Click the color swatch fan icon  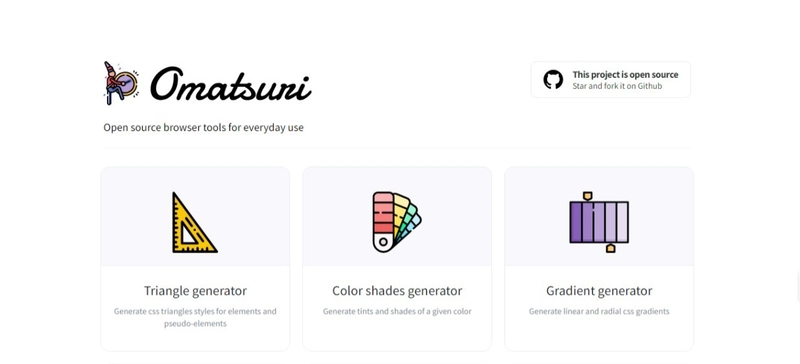(x=396, y=222)
